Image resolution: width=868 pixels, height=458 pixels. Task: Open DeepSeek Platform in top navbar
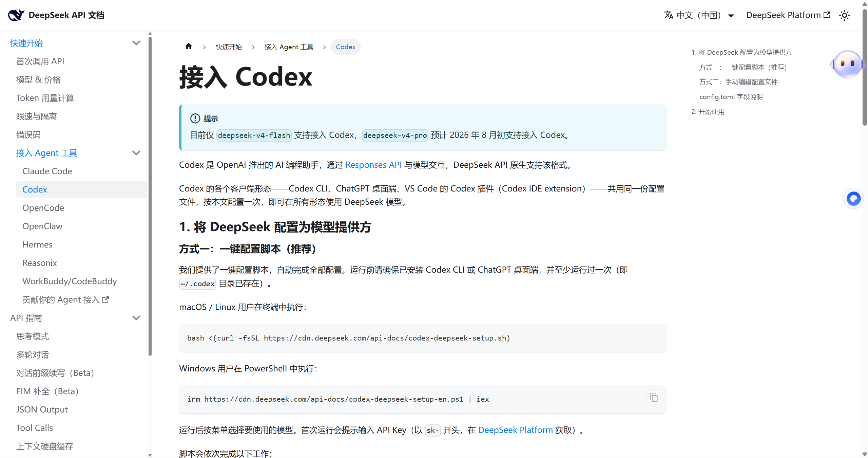coord(788,15)
